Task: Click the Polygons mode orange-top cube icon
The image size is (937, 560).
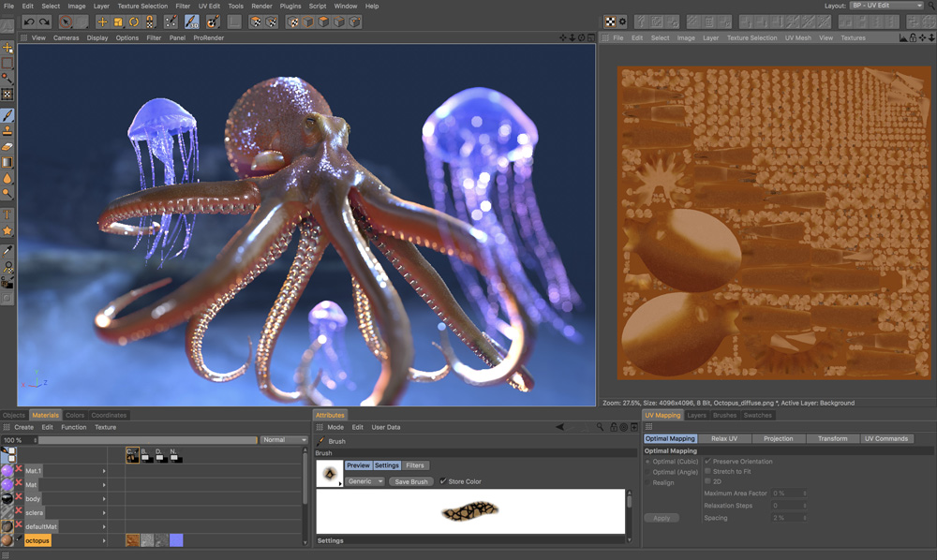Action: tap(323, 22)
